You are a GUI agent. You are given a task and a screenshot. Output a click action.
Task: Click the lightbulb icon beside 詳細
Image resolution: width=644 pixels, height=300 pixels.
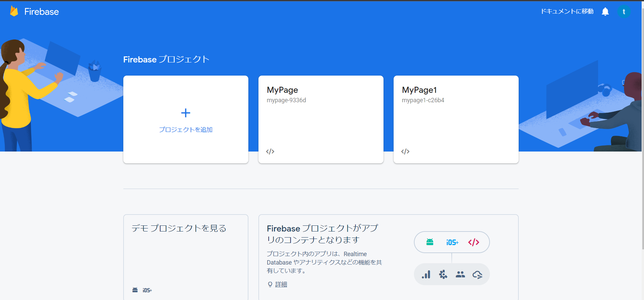[270, 284]
